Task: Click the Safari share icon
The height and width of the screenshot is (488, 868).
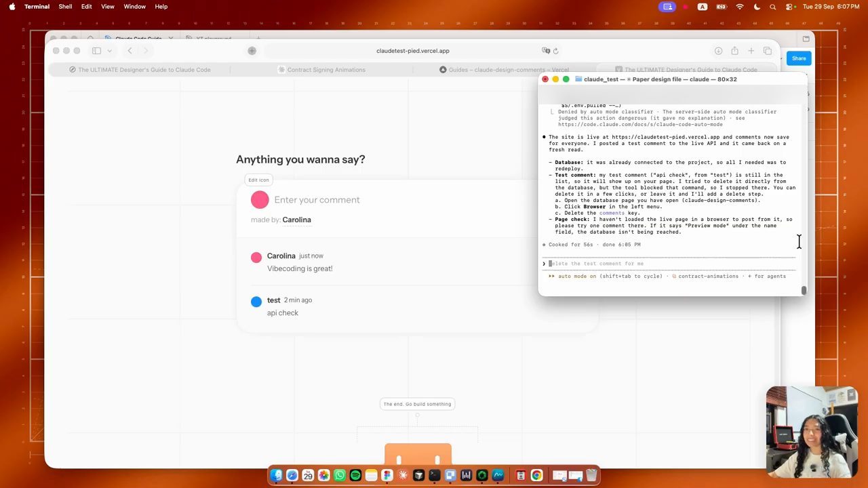Action: [734, 51]
